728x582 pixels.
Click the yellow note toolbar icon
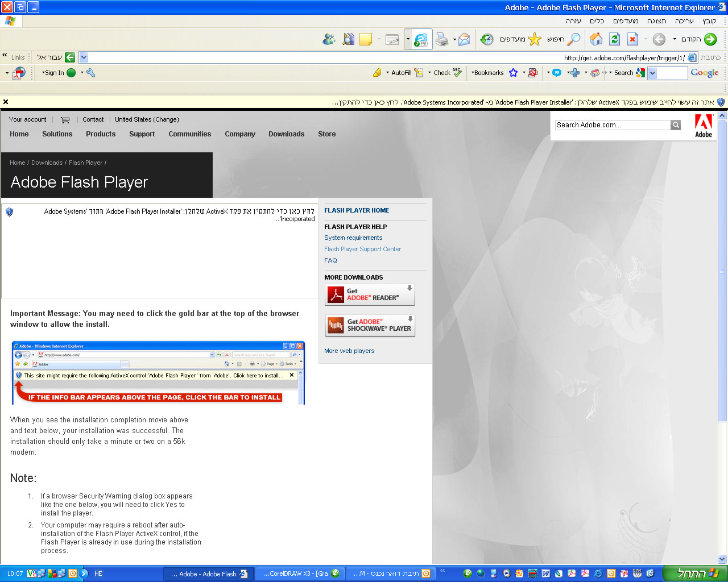[x=366, y=39]
